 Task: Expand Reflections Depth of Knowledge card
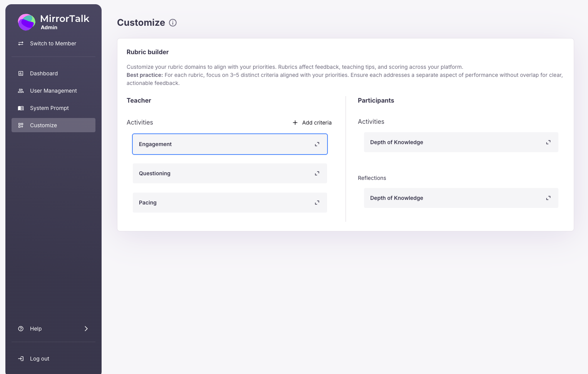pos(548,198)
